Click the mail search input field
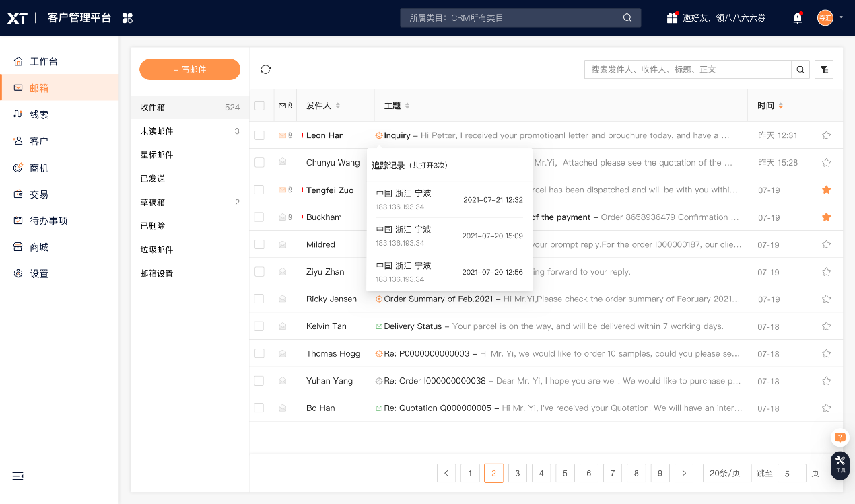This screenshot has height=504, width=855. click(x=687, y=69)
